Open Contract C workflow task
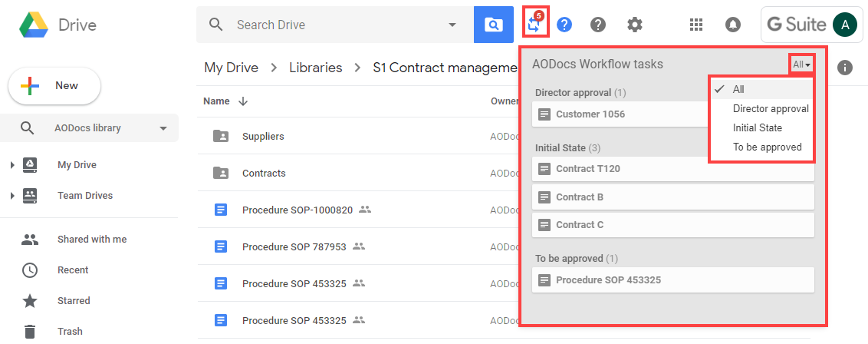Screen dimensions: 868x344 click(673, 225)
